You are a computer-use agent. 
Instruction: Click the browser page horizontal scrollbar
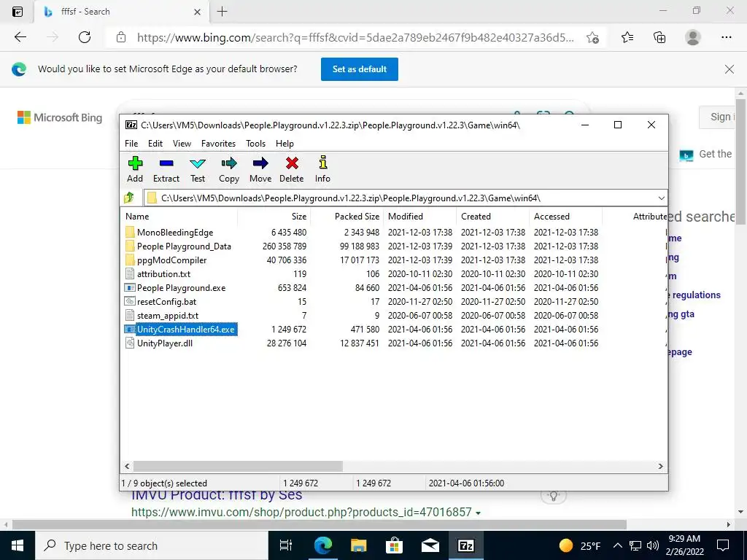click(320, 524)
